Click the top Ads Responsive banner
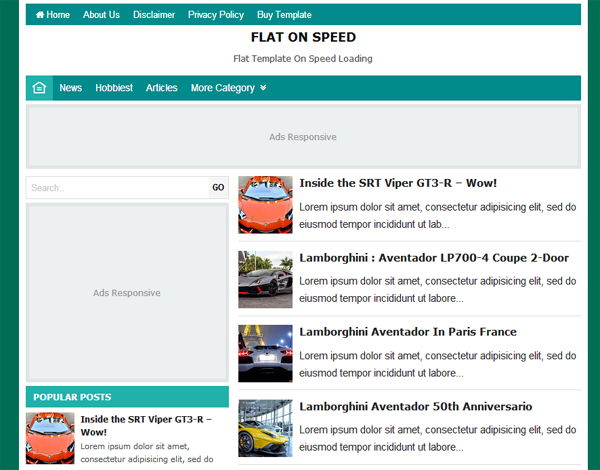Screen dimensions: 600x470 coord(303,137)
